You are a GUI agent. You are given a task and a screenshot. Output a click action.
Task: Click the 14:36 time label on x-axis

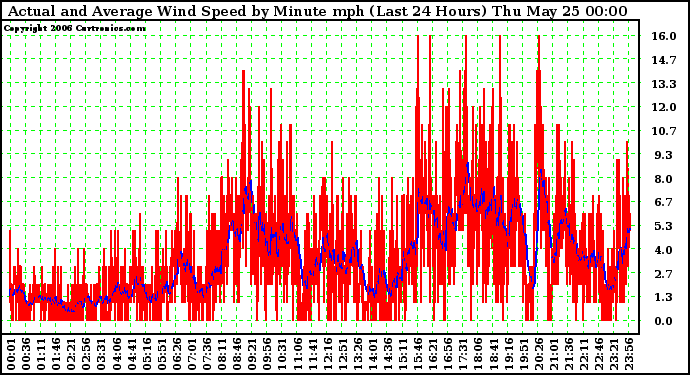[x=388, y=354]
